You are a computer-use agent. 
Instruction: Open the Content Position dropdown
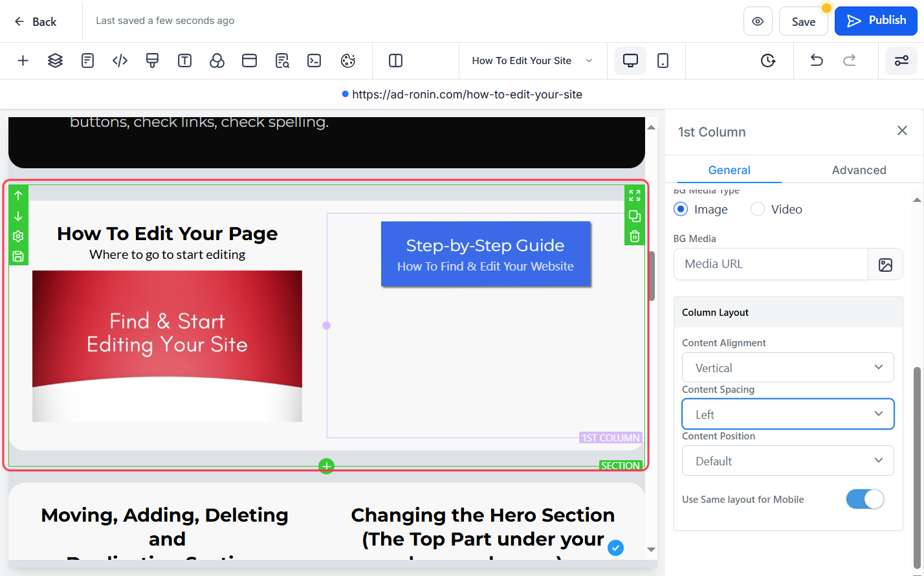(788, 461)
